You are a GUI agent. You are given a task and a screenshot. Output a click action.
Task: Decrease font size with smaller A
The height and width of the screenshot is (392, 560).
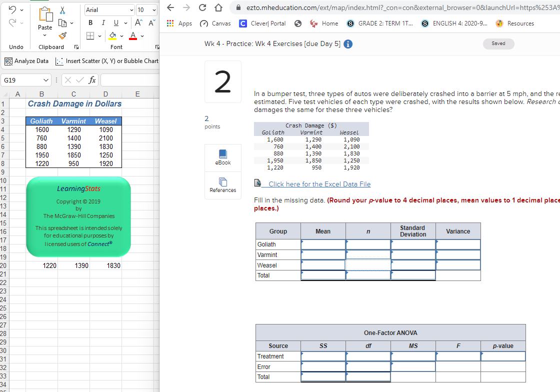[151, 23]
